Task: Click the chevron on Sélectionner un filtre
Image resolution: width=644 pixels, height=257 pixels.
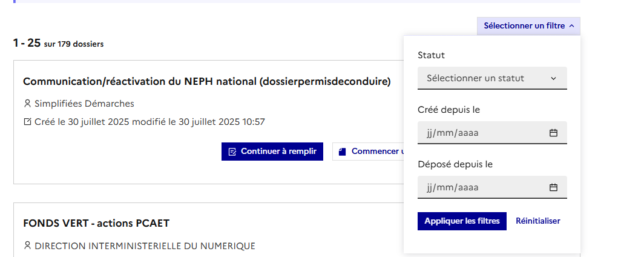Action: (572, 26)
